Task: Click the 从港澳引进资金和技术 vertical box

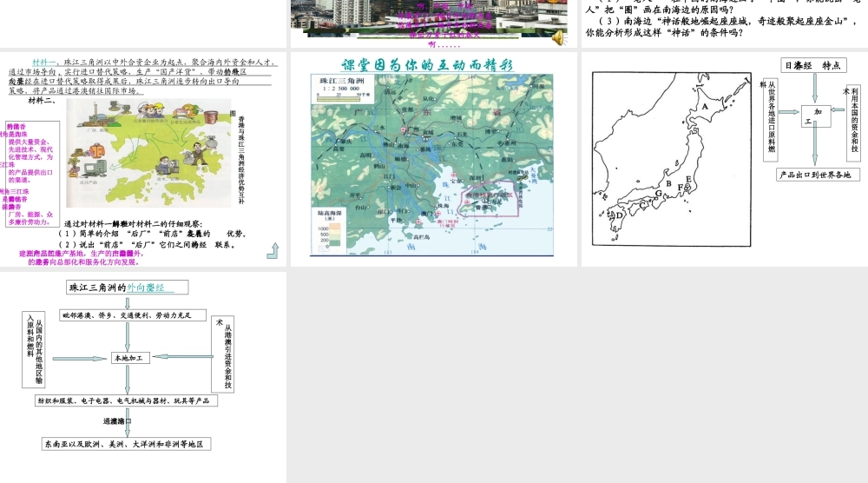Action: 223,354
